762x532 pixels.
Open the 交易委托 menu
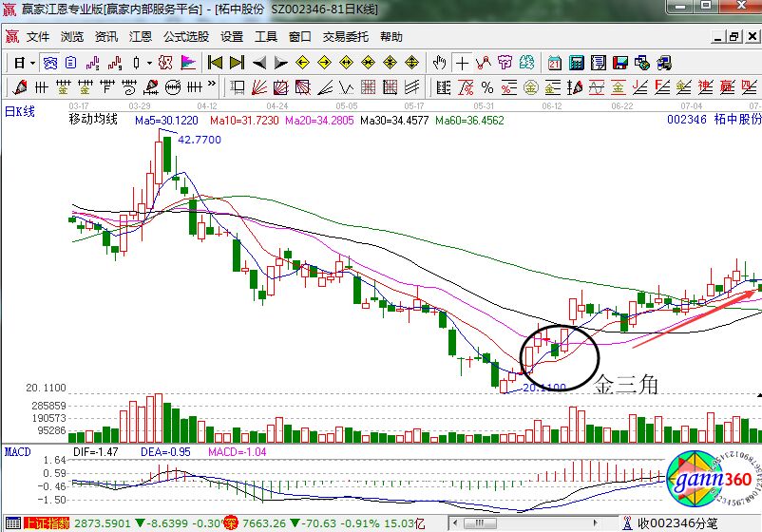[346, 37]
